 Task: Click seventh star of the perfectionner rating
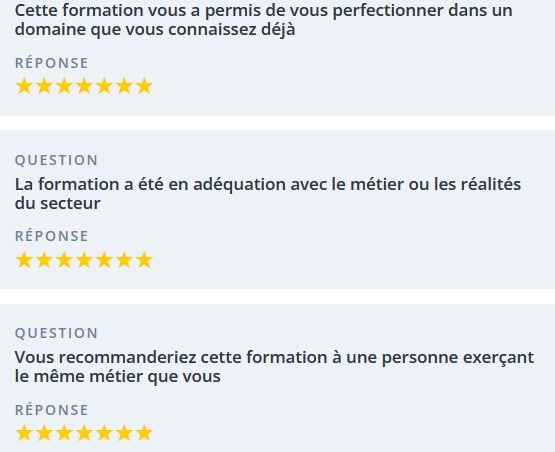click(144, 86)
